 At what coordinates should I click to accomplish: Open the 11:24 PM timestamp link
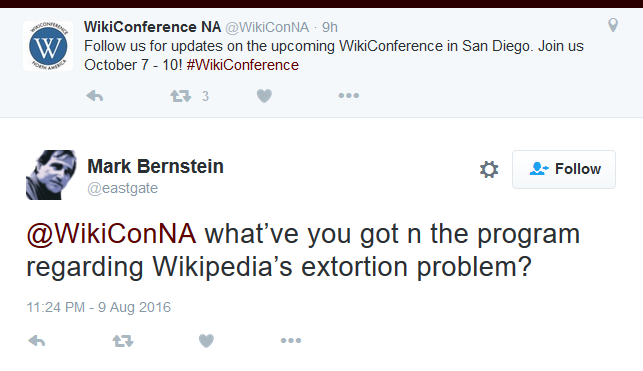pyautogui.click(x=99, y=307)
